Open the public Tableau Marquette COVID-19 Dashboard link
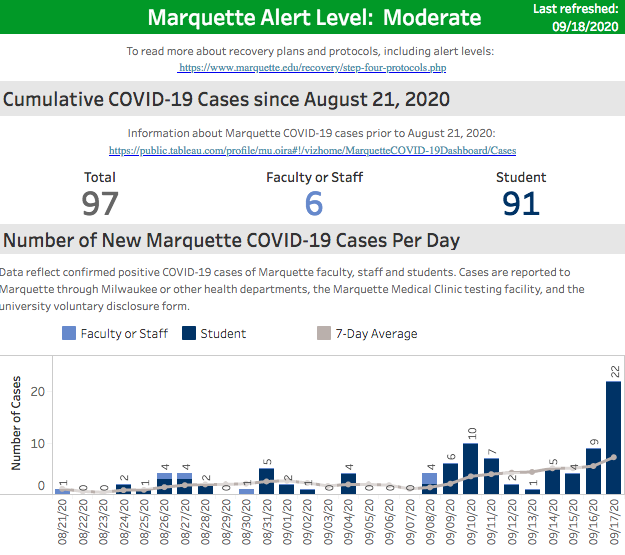Viewport: 625px width, 555px height. tap(312, 150)
